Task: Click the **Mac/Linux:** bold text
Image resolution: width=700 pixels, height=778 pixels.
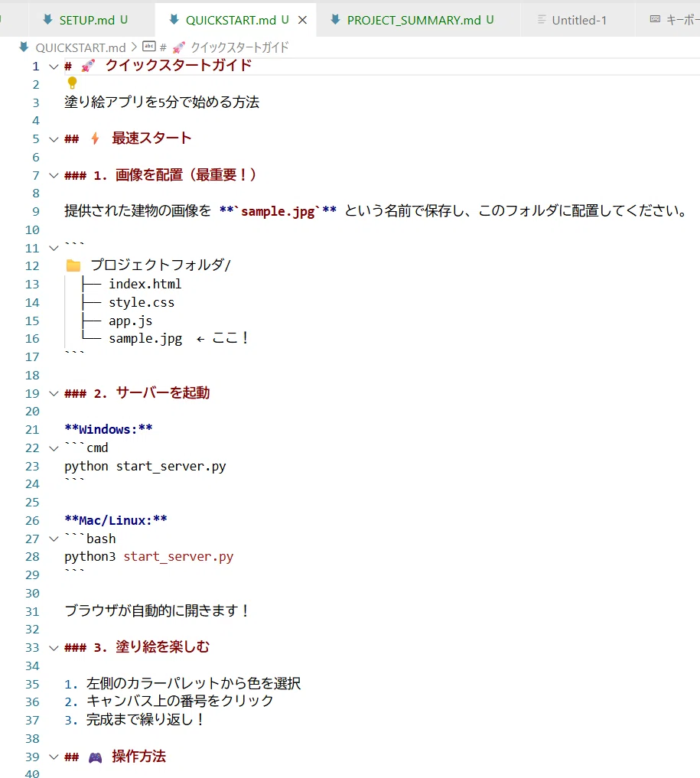Action: click(x=116, y=520)
